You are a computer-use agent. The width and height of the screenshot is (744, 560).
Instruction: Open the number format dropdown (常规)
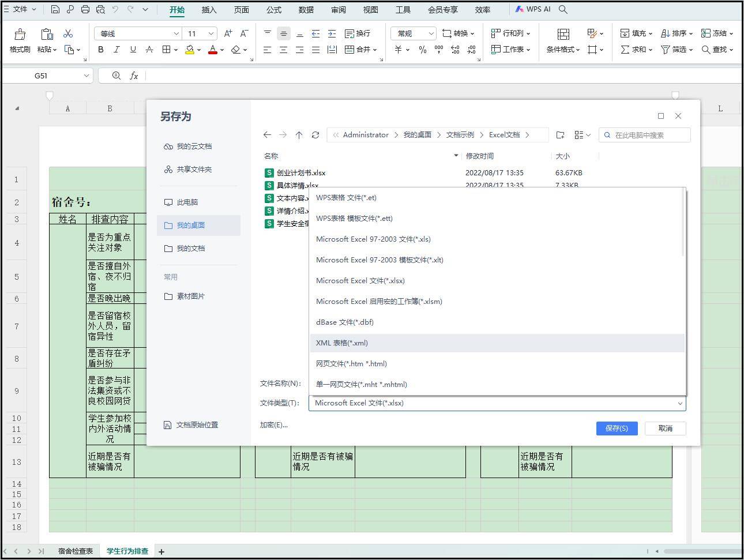pos(430,33)
